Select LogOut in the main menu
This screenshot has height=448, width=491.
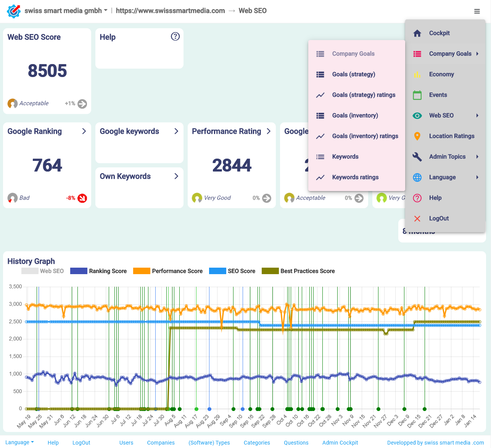coord(445,218)
